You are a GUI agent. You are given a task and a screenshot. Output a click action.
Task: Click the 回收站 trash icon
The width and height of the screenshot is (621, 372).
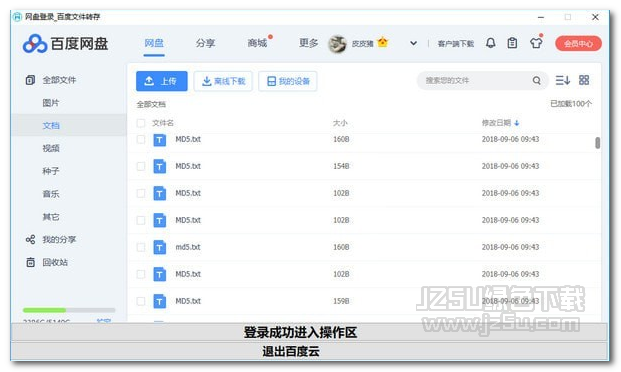click(x=30, y=262)
